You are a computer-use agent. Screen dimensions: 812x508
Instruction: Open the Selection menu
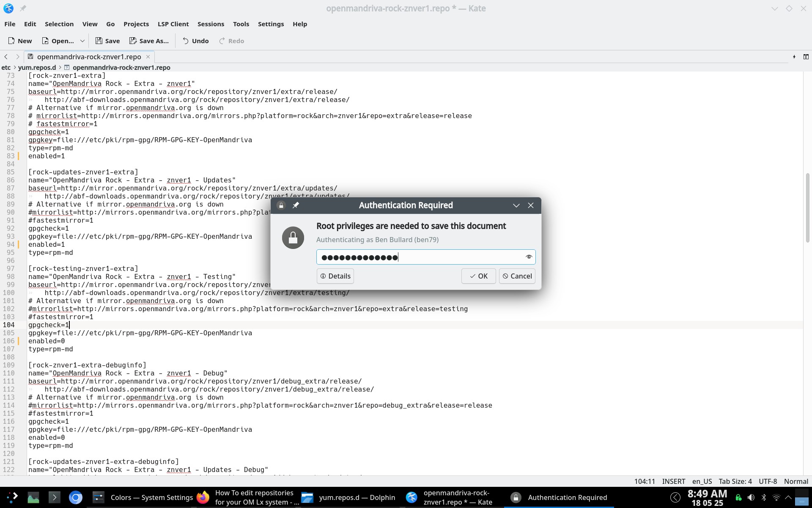click(59, 24)
